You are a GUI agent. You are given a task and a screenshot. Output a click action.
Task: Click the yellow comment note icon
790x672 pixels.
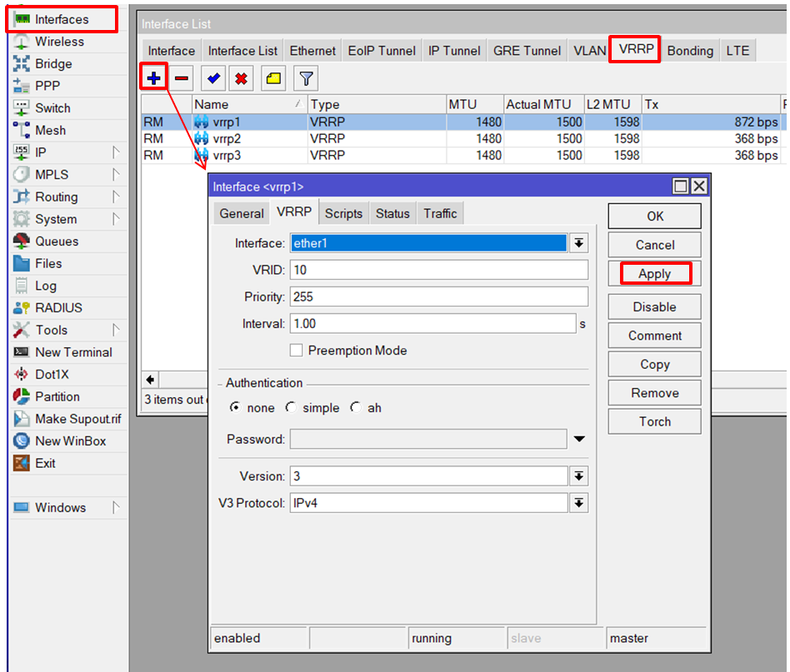[273, 79]
